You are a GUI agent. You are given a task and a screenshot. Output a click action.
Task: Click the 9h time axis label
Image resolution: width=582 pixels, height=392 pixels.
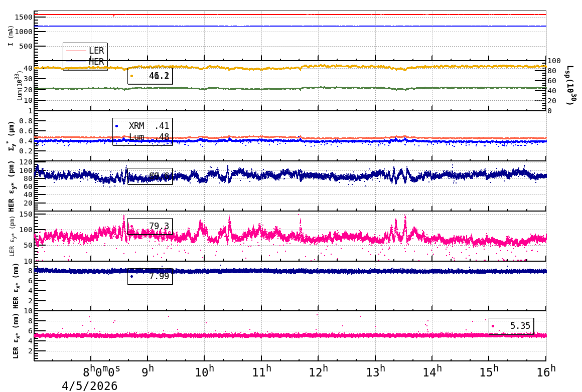tap(148, 370)
